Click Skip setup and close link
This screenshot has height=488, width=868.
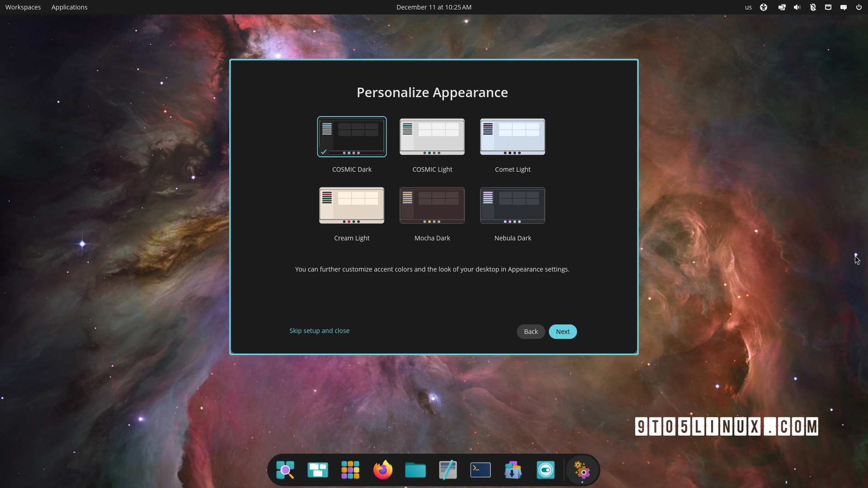pyautogui.click(x=320, y=331)
